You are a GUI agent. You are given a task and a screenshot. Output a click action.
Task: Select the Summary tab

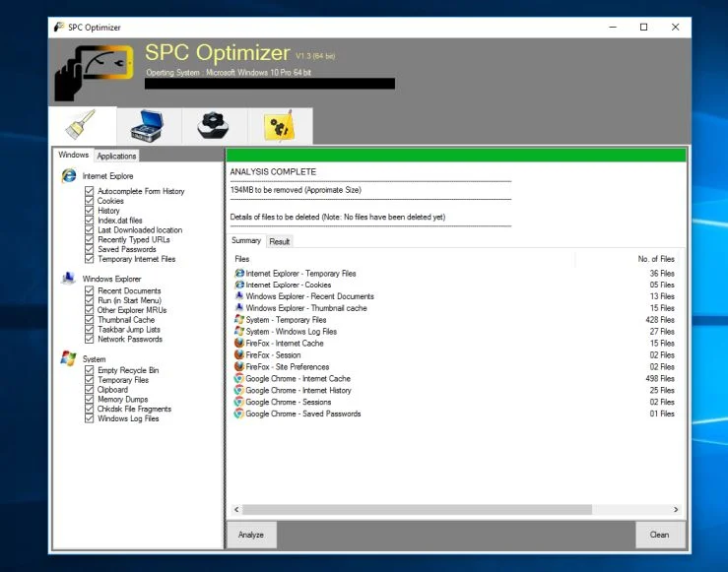pos(246,240)
